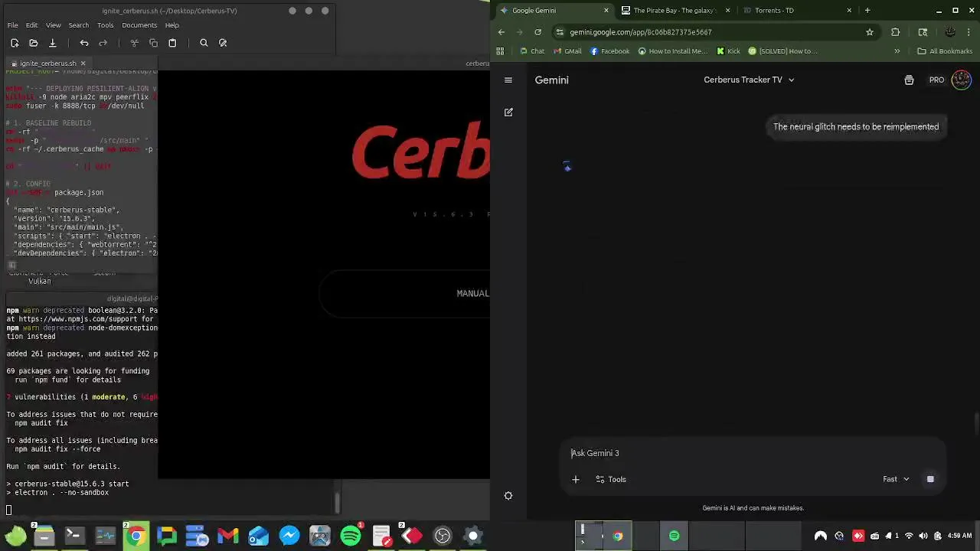Click the Ask Gemini 3 prompt field

pyautogui.click(x=753, y=453)
